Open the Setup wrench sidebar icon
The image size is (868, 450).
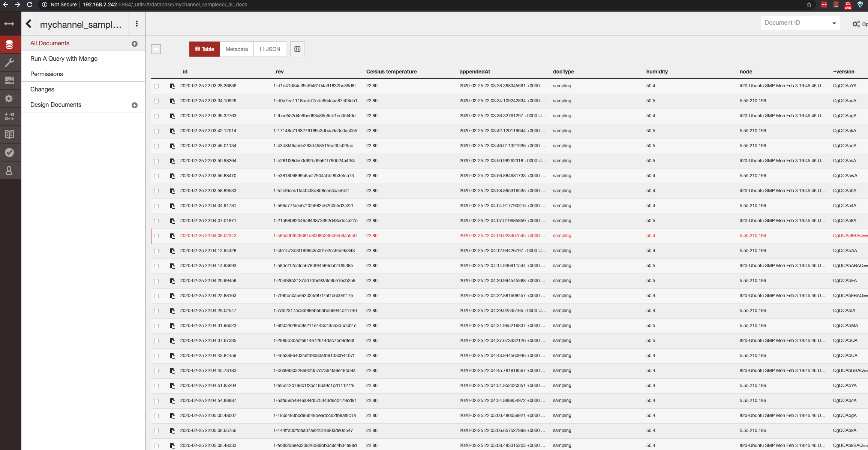point(9,62)
